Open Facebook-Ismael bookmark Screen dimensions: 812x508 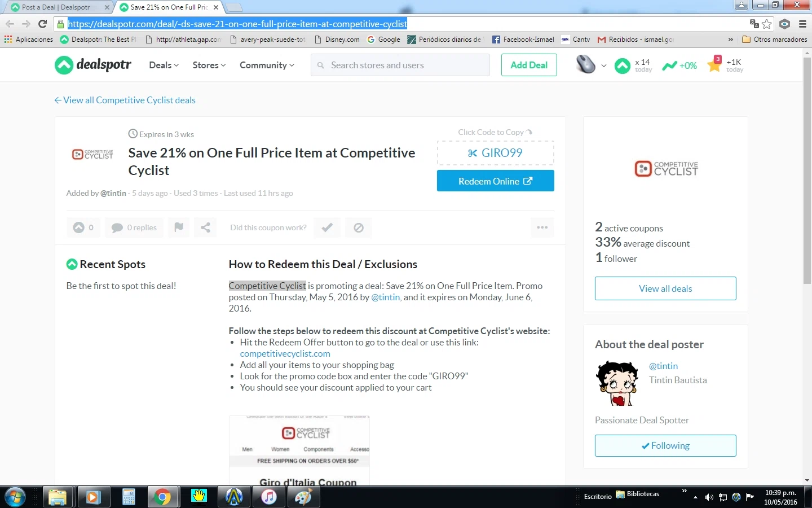point(523,40)
